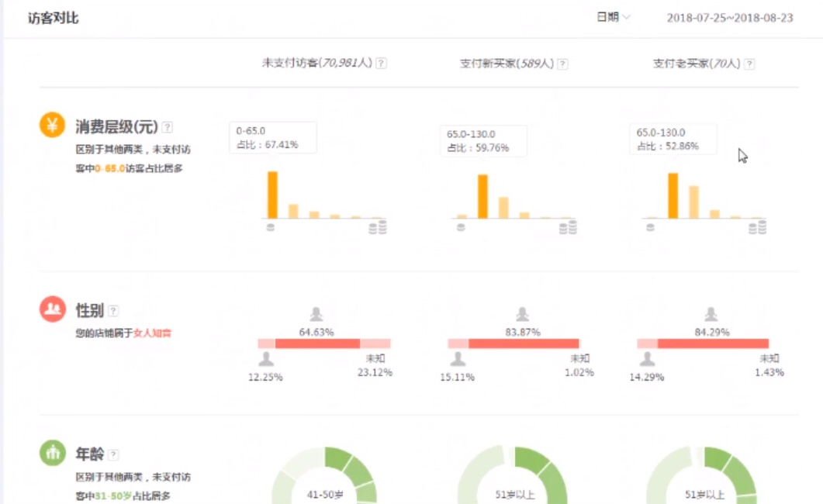Screen dimensions: 823x504
Task: Open help icon next to 支付新买家
Action: pos(562,64)
